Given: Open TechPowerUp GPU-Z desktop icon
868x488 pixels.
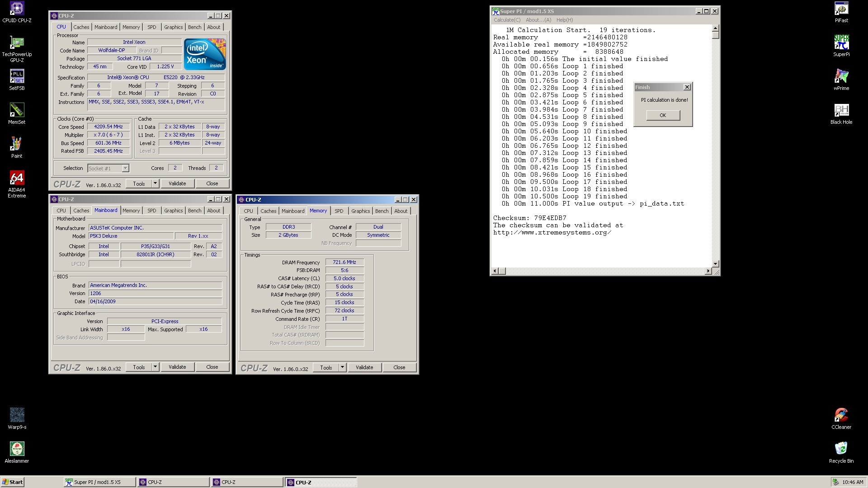Looking at the screenshot, I should pyautogui.click(x=17, y=49).
